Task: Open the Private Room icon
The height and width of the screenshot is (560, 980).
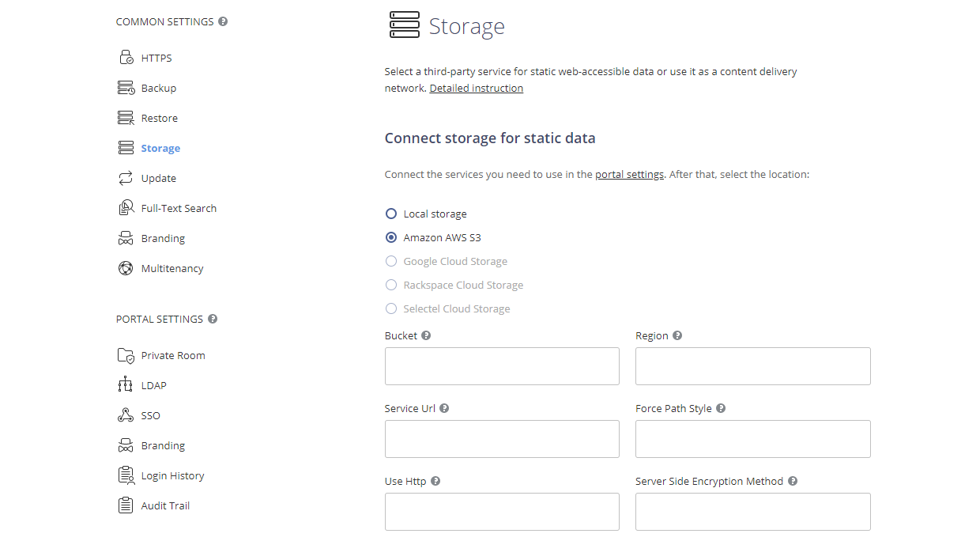Action: click(126, 354)
